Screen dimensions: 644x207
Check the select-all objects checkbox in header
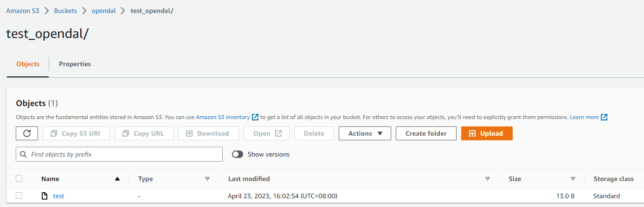19,178
